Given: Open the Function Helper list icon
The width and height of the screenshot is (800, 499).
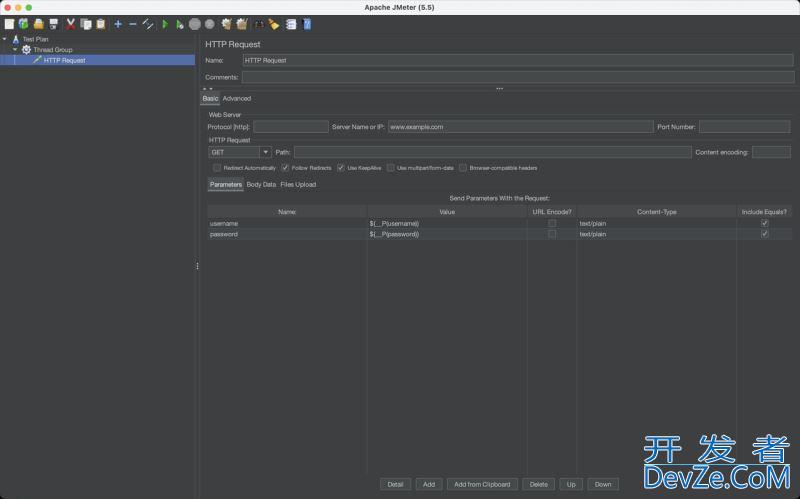Looking at the screenshot, I should [x=291, y=24].
